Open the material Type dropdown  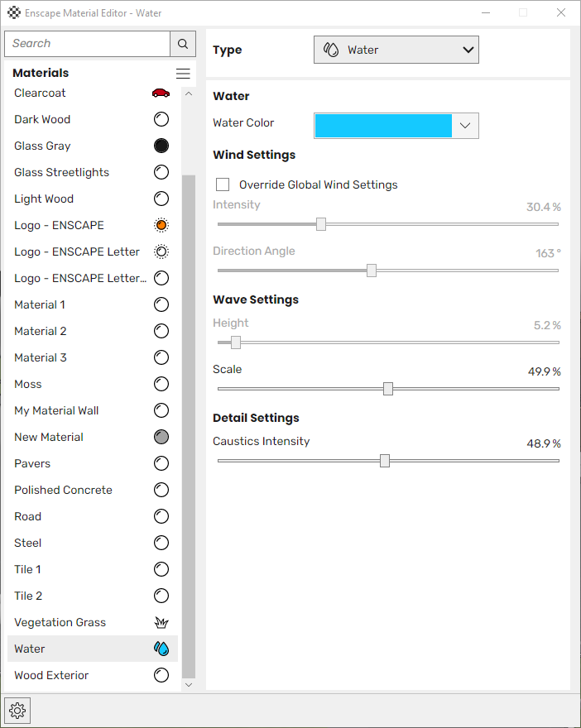pyautogui.click(x=396, y=50)
